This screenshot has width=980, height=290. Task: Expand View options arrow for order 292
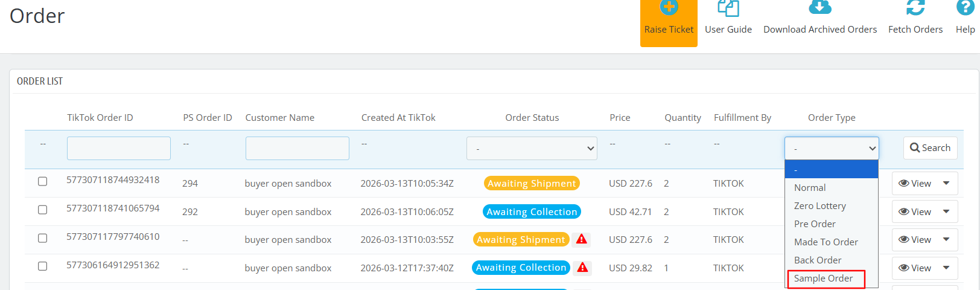(x=946, y=211)
